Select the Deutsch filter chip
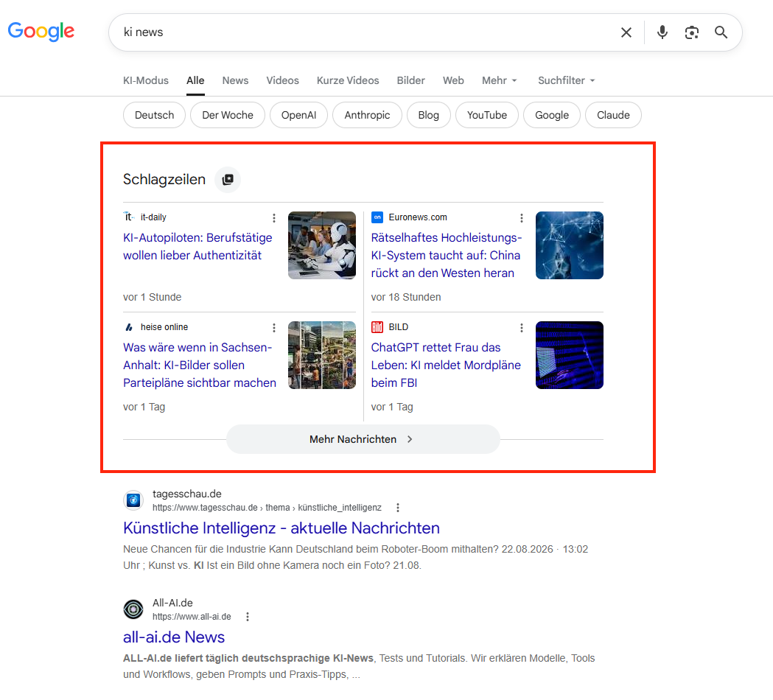Screen dimensions: 773x700 (154, 115)
